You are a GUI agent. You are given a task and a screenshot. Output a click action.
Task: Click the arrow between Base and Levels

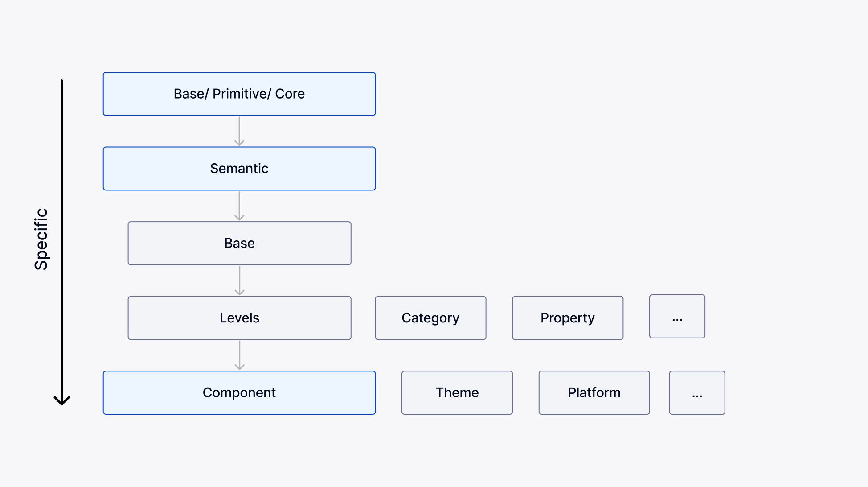pyautogui.click(x=239, y=281)
